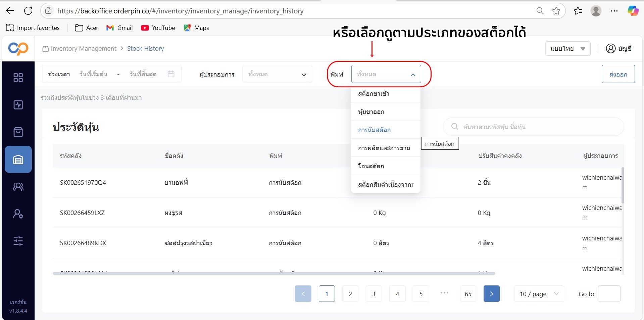The image size is (644, 320).
Task: Click the site info lock icon
Action: click(x=48, y=11)
